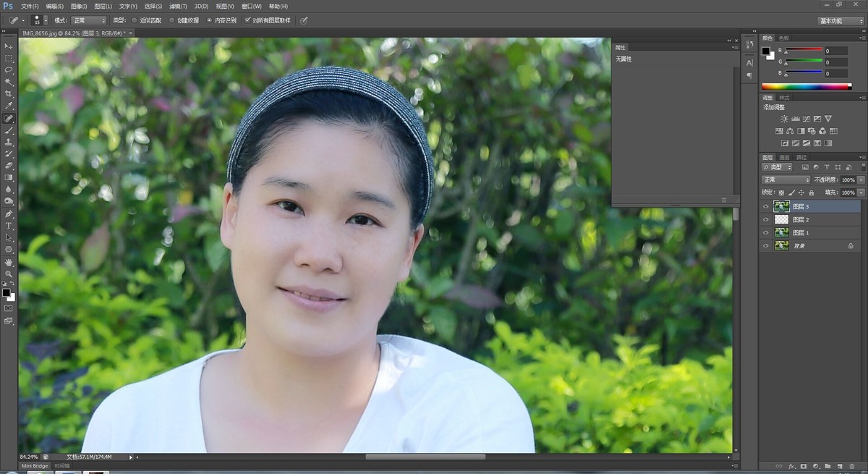Select the Move tool
This screenshot has width=868, height=474.
point(9,46)
